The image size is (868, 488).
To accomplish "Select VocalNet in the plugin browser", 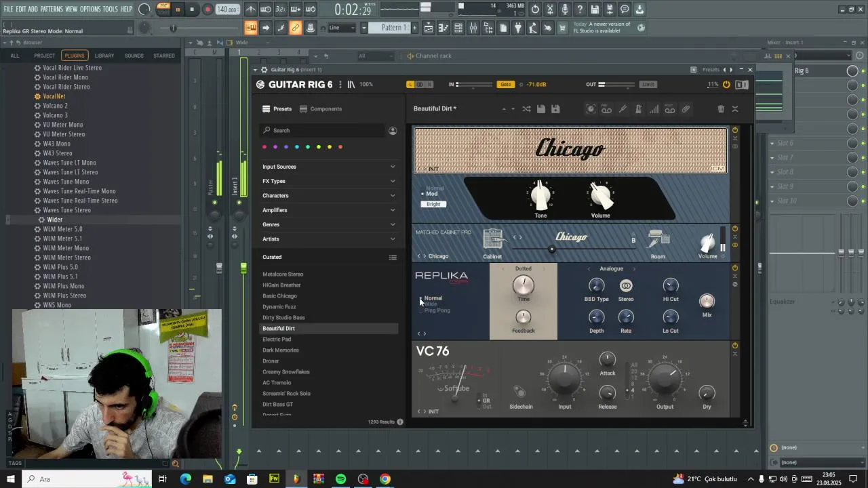I will [54, 96].
